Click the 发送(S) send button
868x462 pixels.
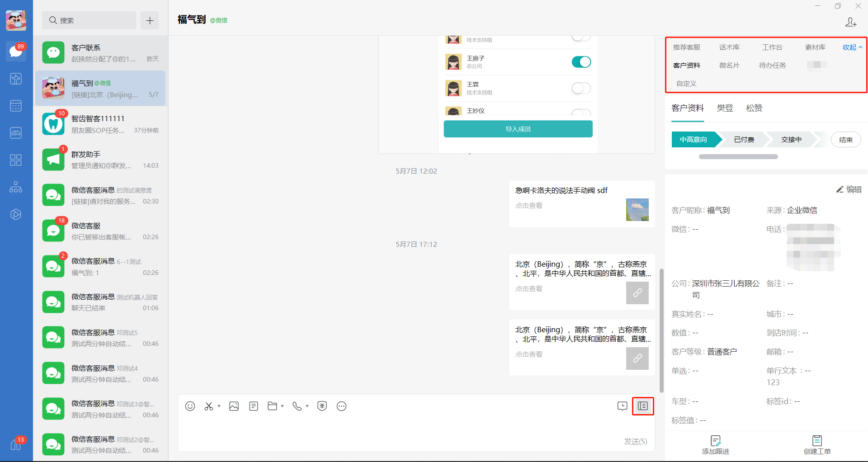pyautogui.click(x=635, y=441)
